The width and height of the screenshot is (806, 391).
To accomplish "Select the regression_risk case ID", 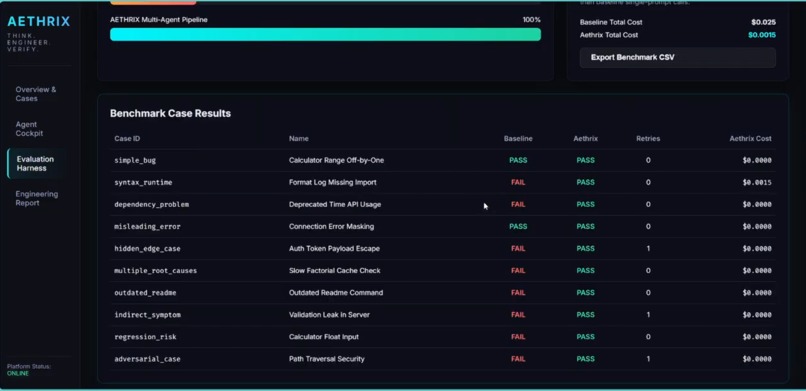I will (145, 337).
